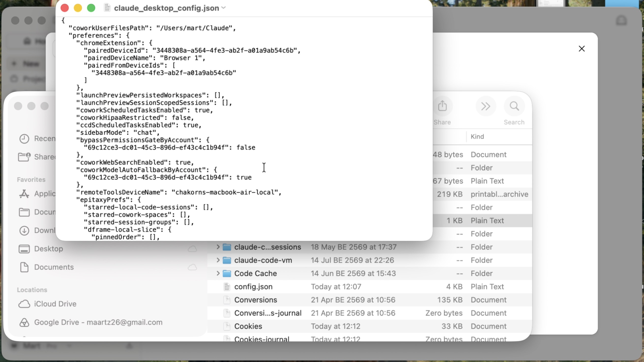Click the document proxy icon in TextEdit title bar
This screenshot has width=644, height=362.
tap(107, 8)
